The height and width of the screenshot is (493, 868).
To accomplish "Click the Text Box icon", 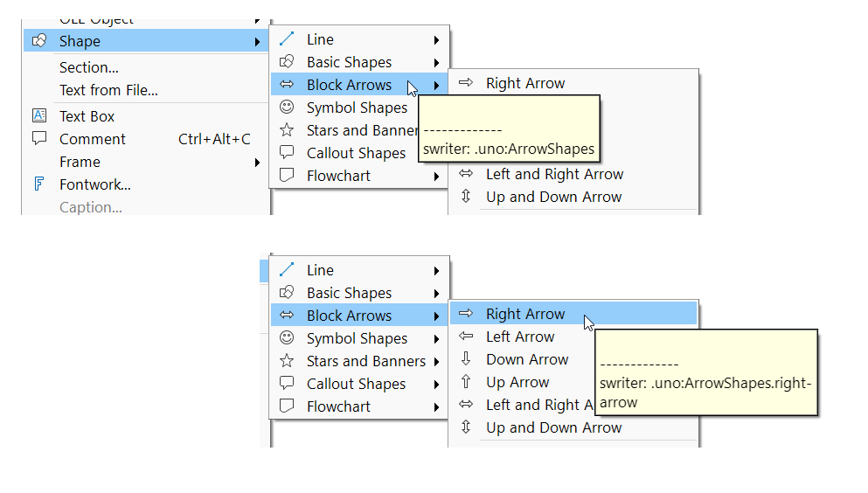I will [x=38, y=116].
